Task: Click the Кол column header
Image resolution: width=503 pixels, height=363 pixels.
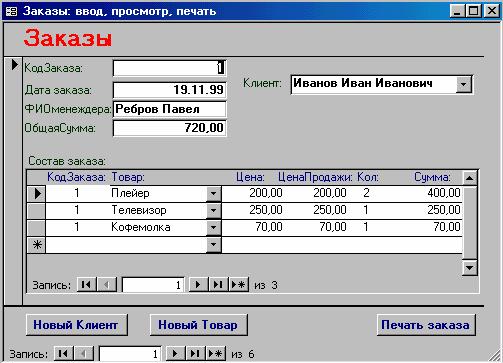Action: coord(368,177)
